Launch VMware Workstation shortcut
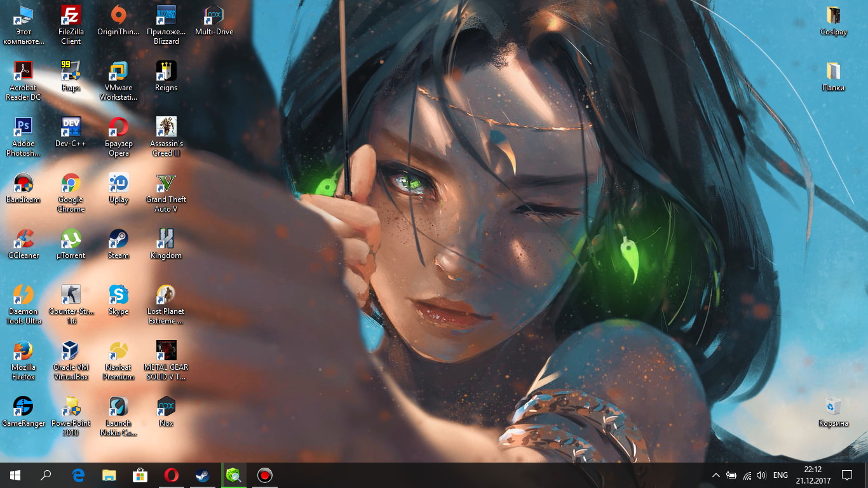 point(119,81)
